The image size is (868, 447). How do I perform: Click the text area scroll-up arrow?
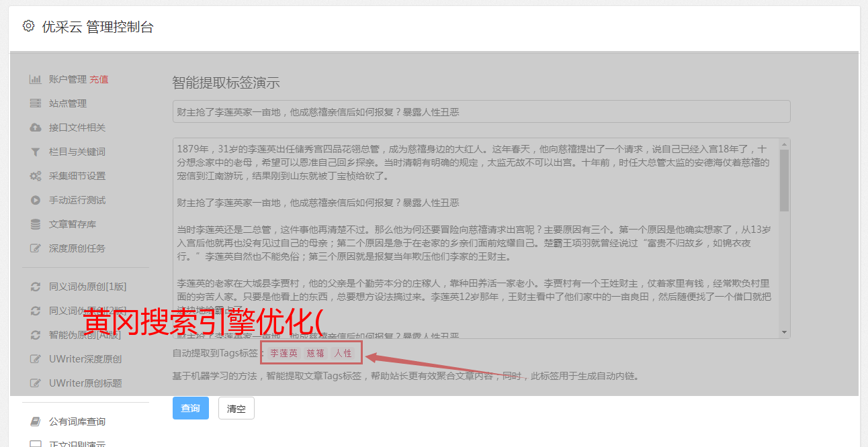[784, 144]
